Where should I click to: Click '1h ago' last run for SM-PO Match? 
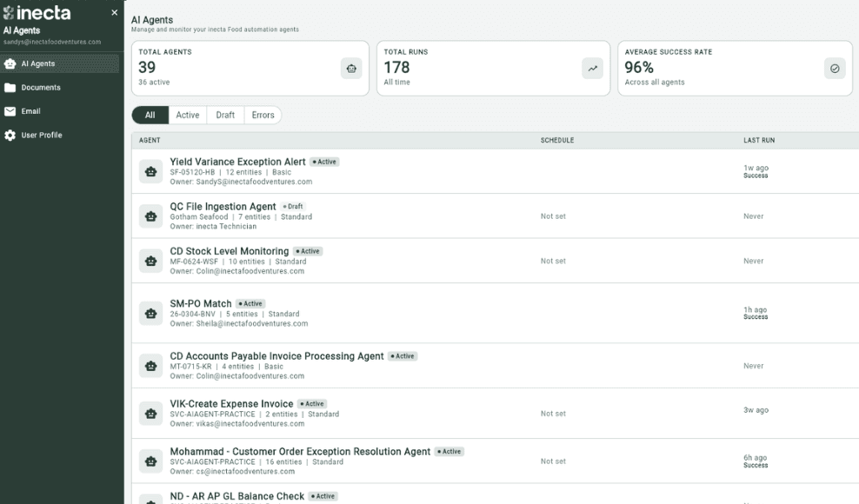click(755, 309)
